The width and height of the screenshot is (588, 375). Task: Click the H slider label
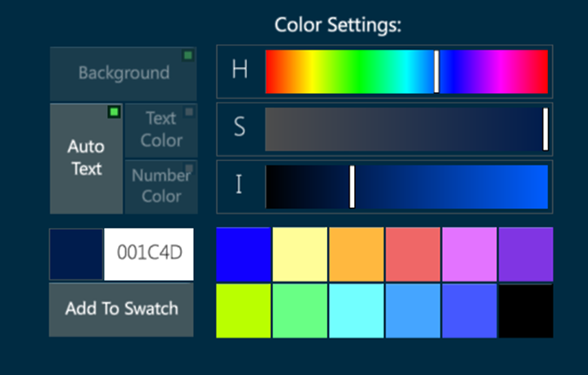(x=239, y=70)
